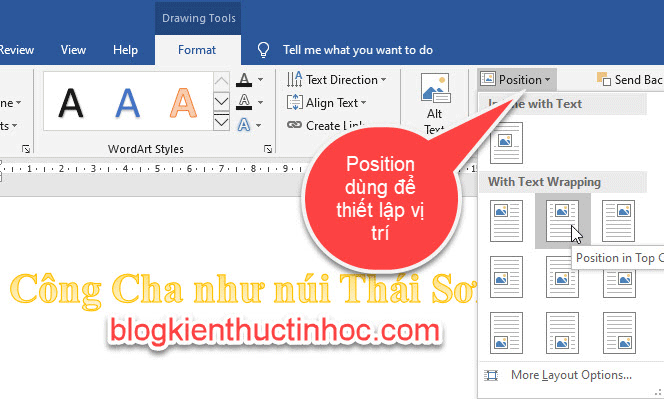664x399 pixels.
Task: Click the Alt Text icon
Action: pyautogui.click(x=435, y=88)
